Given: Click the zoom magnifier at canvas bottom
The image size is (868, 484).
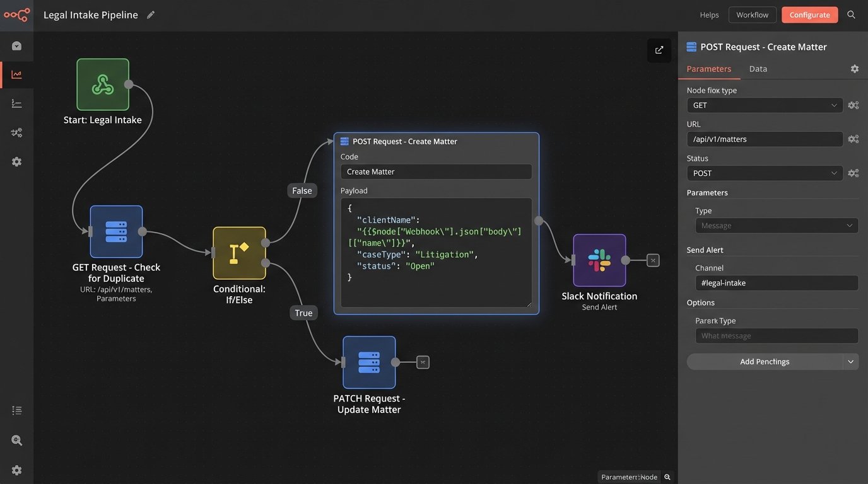Looking at the screenshot, I should [x=667, y=477].
